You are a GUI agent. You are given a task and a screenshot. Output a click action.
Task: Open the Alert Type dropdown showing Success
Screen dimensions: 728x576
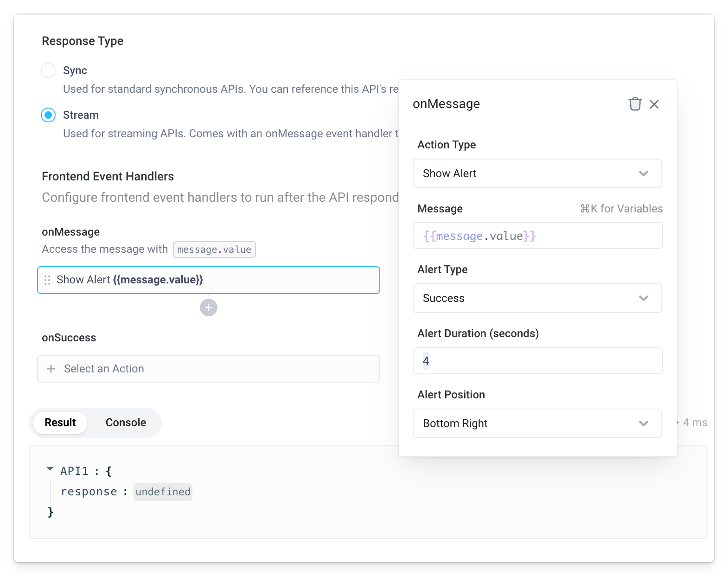point(537,298)
